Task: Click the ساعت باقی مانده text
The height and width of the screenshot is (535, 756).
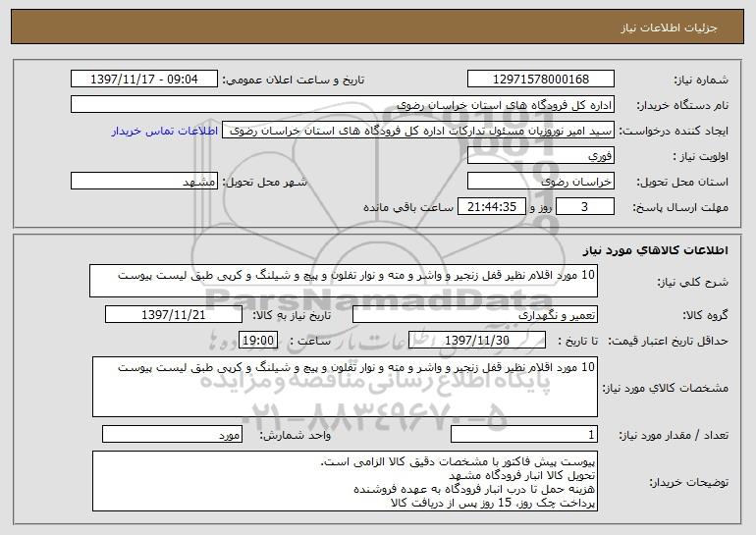Action: coord(407,207)
